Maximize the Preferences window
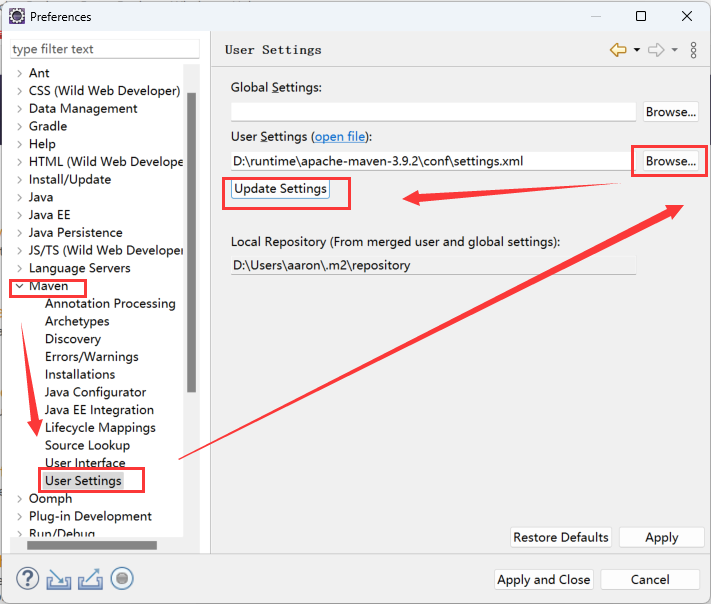The height and width of the screenshot is (604, 711). (x=641, y=16)
